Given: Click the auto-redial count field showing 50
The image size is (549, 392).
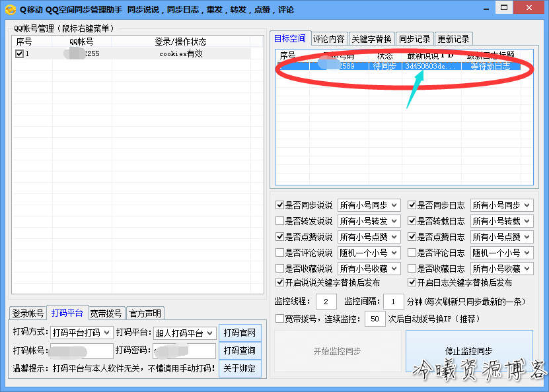Looking at the screenshot, I should coord(375,319).
